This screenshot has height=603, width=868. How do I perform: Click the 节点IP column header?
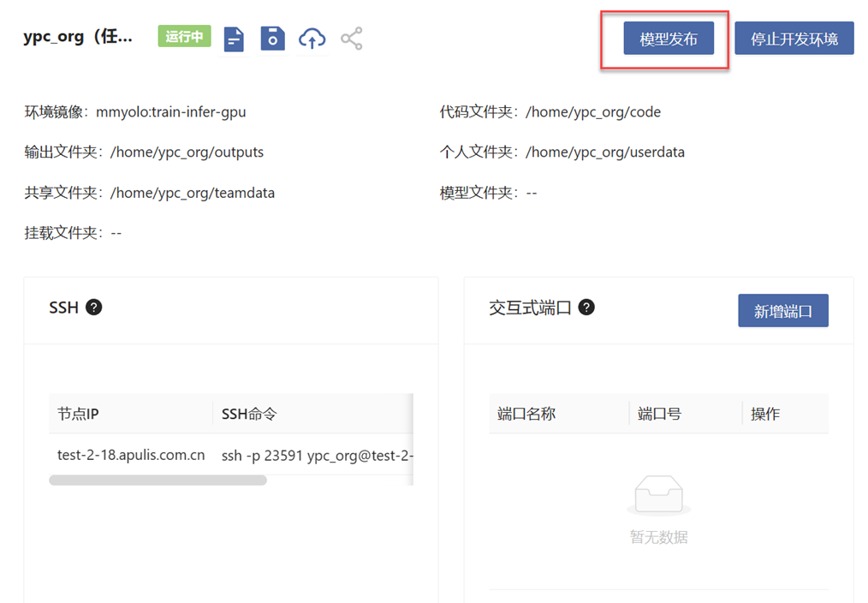(78, 414)
